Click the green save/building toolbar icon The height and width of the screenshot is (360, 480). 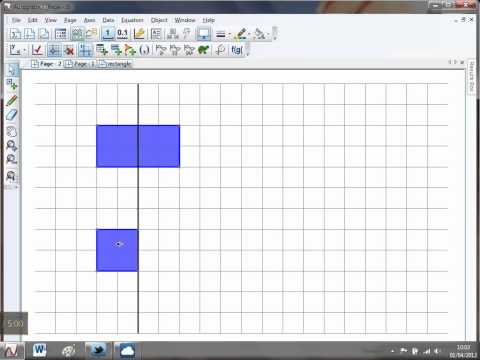(x=77, y=34)
